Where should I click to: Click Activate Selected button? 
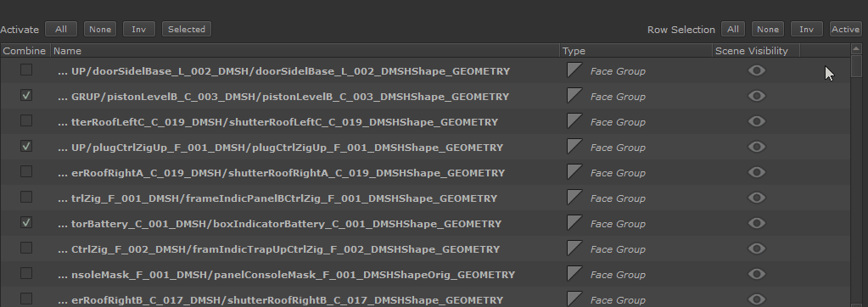(187, 30)
